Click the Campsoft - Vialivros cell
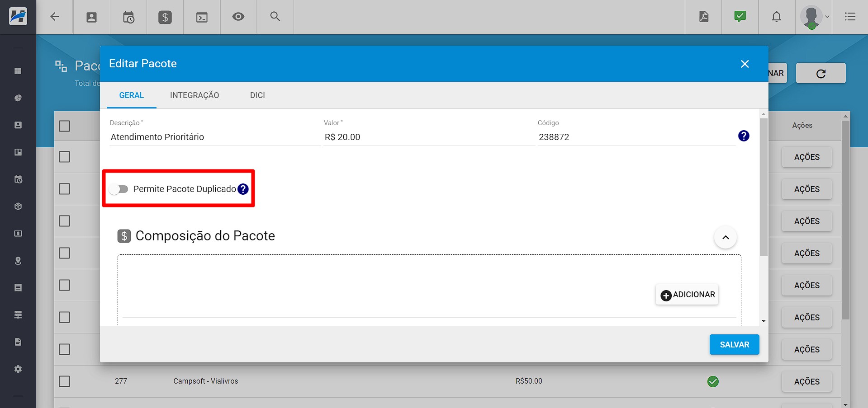868x408 pixels. [x=206, y=381]
